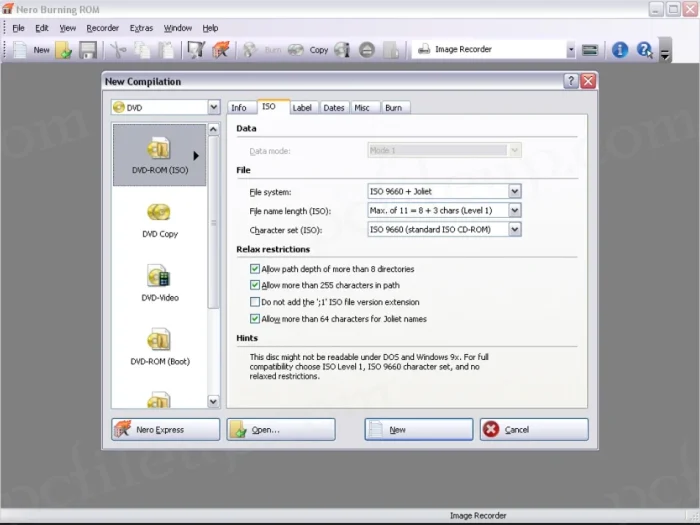Click the compilation properties icon in toolbar
The width and height of the screenshot is (700, 525).
click(x=196, y=50)
